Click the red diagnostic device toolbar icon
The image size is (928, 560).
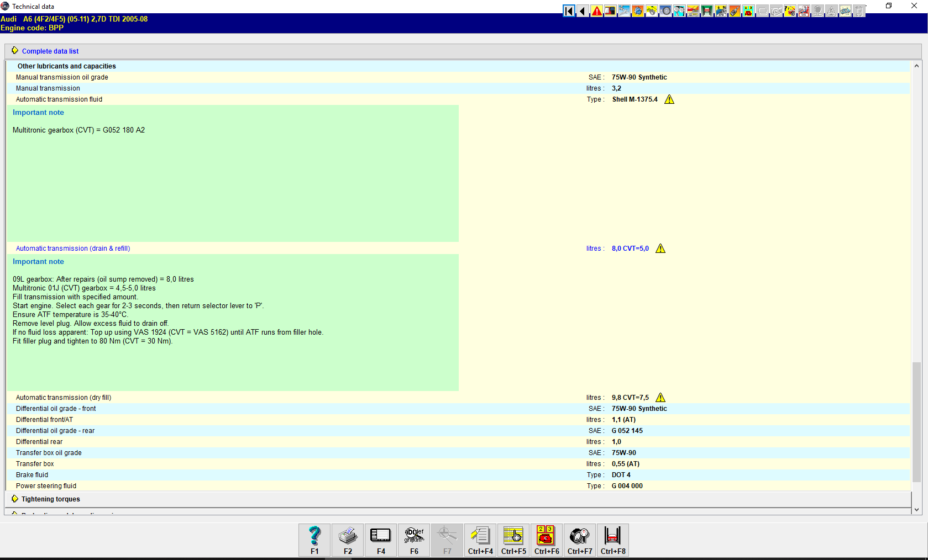(x=610, y=11)
